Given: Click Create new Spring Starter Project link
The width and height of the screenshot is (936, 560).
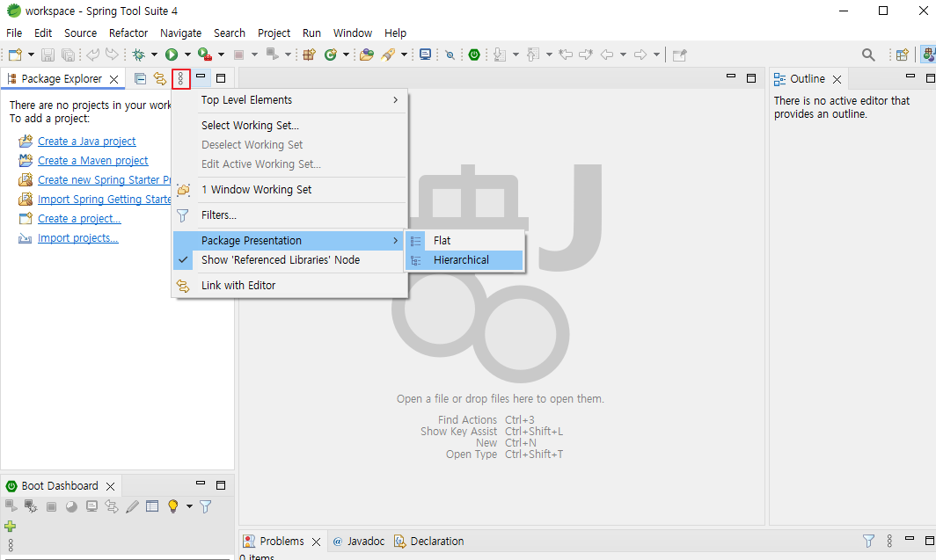Looking at the screenshot, I should [x=105, y=179].
